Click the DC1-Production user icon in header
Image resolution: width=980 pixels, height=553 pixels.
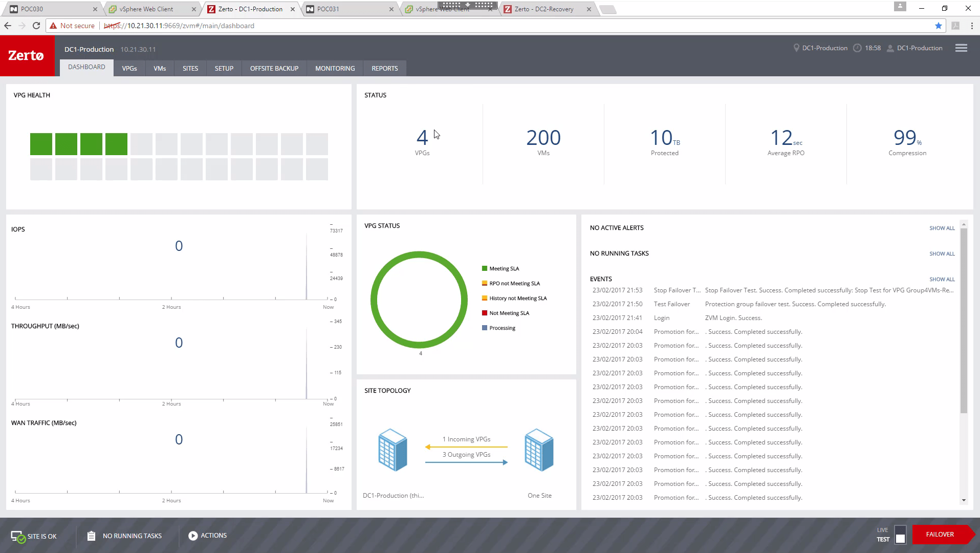pyautogui.click(x=890, y=48)
